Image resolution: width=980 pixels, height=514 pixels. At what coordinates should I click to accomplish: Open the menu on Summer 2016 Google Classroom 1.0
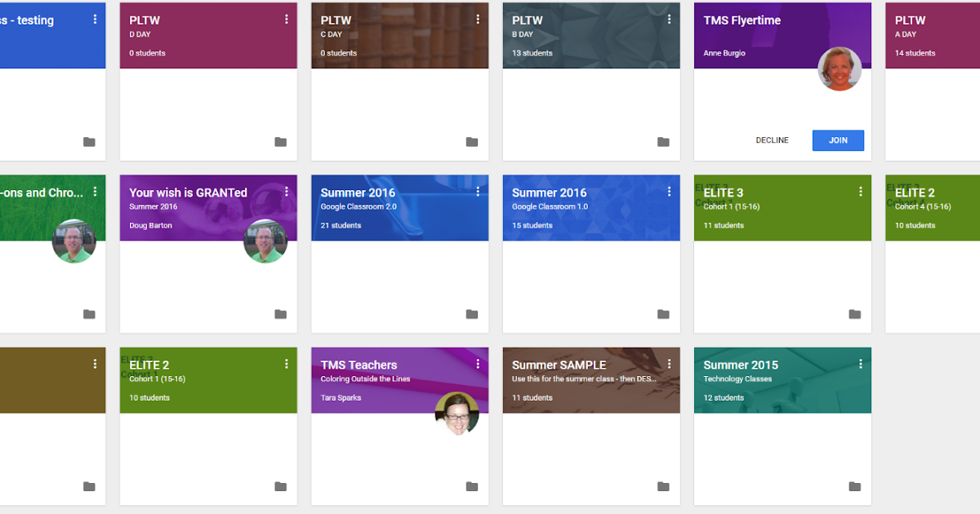[669, 191]
